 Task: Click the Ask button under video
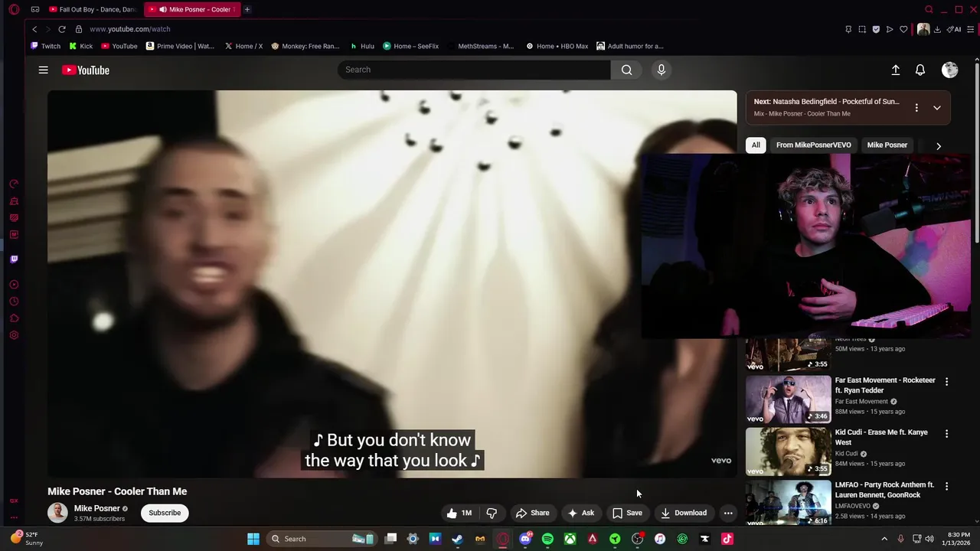(x=580, y=513)
